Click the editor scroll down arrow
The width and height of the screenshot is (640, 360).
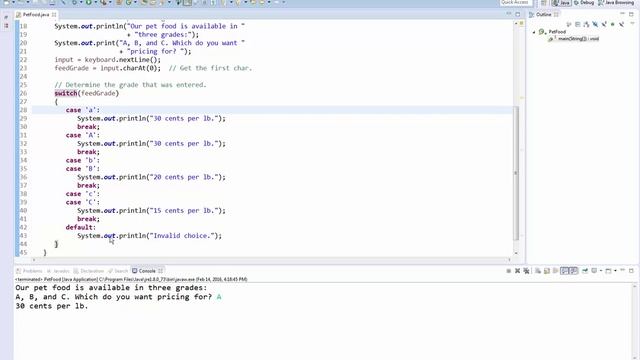pos(516,253)
